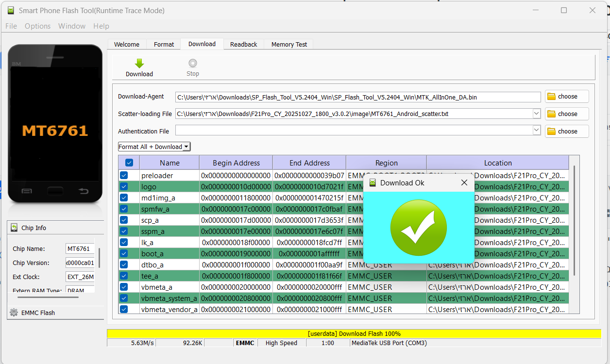Click folder icon to choose Download-Agent

551,97
